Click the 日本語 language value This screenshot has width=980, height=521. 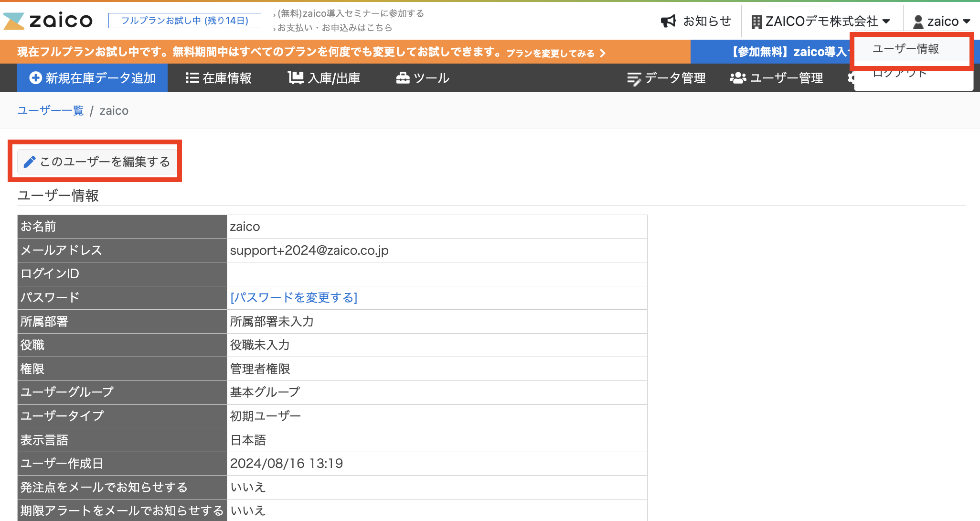point(248,440)
